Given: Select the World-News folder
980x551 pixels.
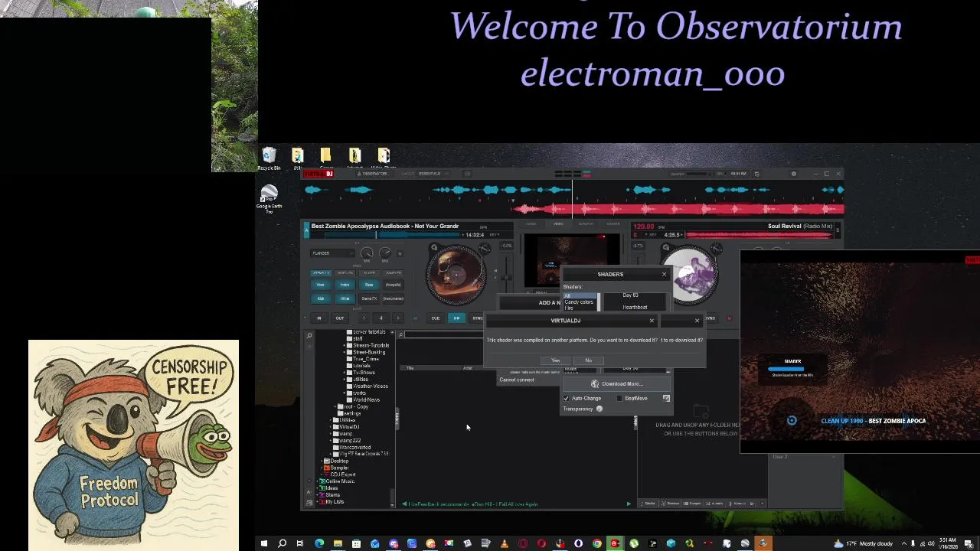Looking at the screenshot, I should click(366, 400).
